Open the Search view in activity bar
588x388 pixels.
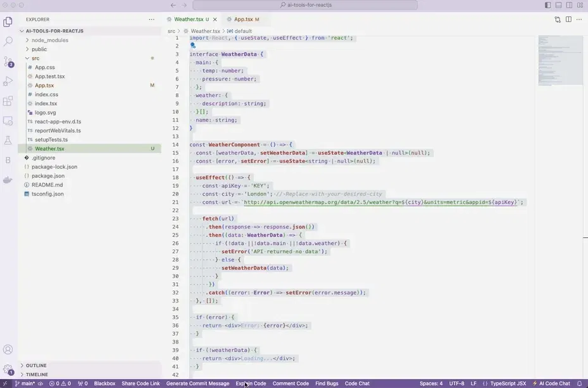(x=8, y=42)
